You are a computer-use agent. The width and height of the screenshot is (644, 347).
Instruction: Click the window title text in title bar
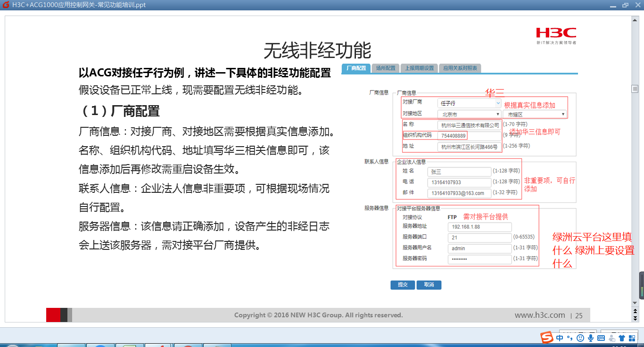(x=79, y=5)
